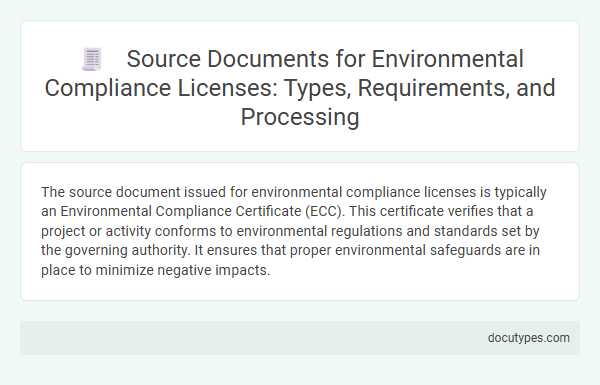Click the docutypes.com footer text

click(x=528, y=338)
